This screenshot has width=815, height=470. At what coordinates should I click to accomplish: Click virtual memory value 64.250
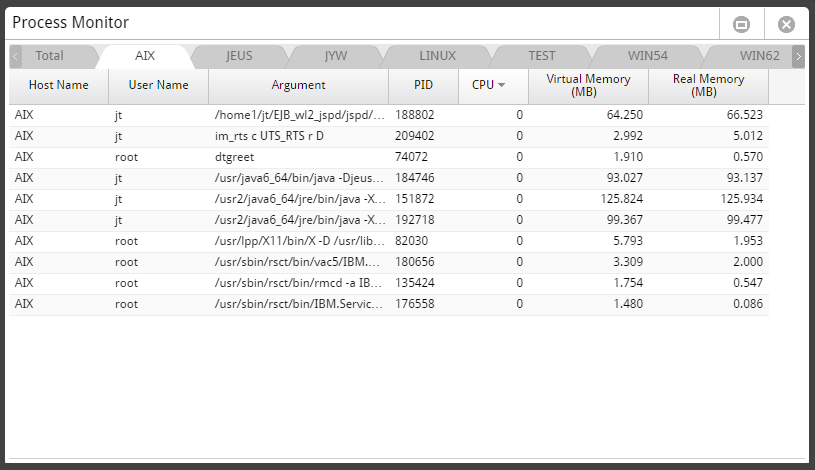pos(625,115)
